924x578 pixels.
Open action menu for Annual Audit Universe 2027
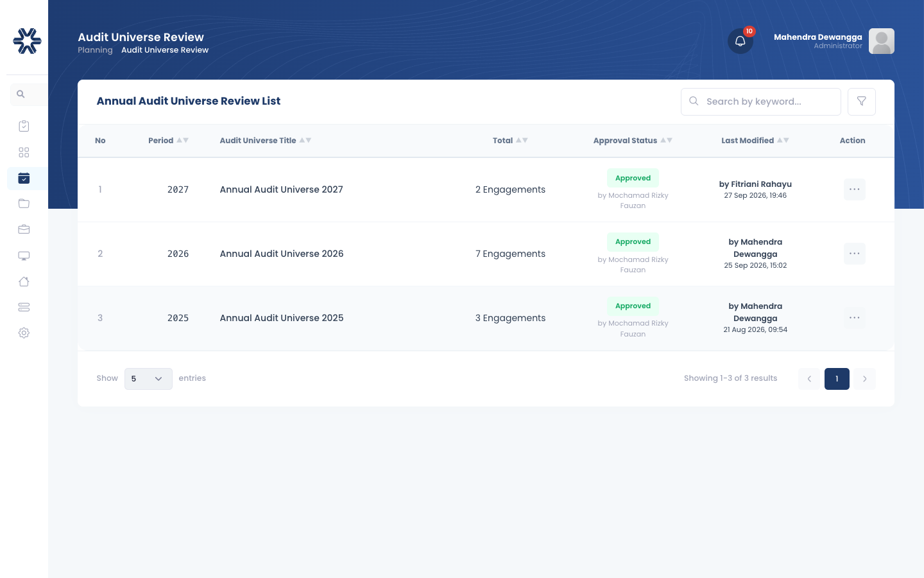[854, 189]
